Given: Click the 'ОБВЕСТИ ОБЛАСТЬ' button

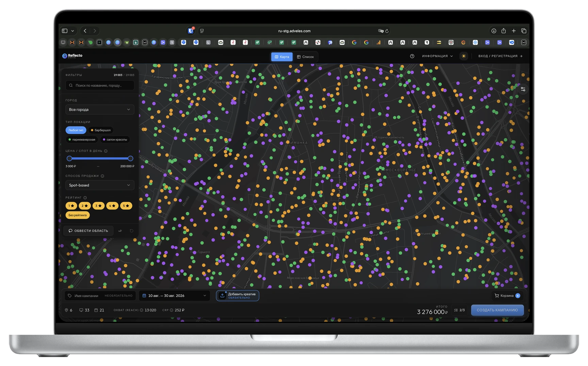Looking at the screenshot, I should coord(88,231).
